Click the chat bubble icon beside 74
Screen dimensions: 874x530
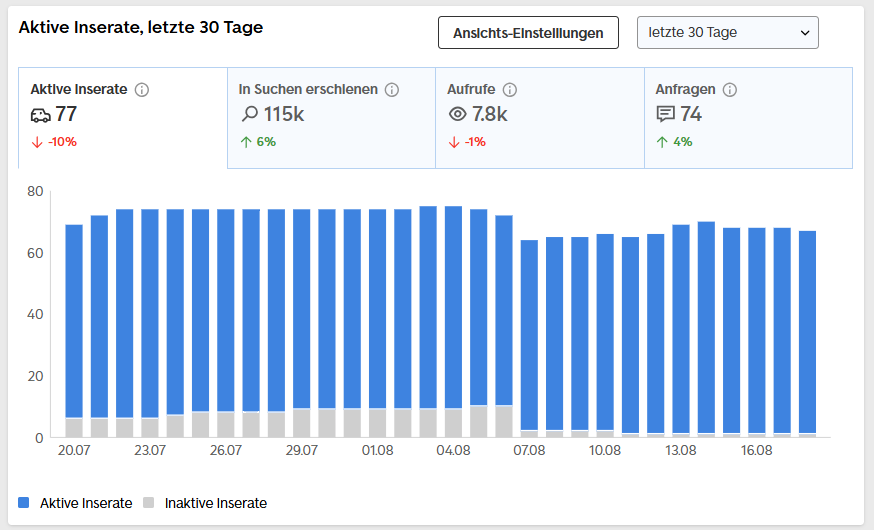(x=666, y=114)
